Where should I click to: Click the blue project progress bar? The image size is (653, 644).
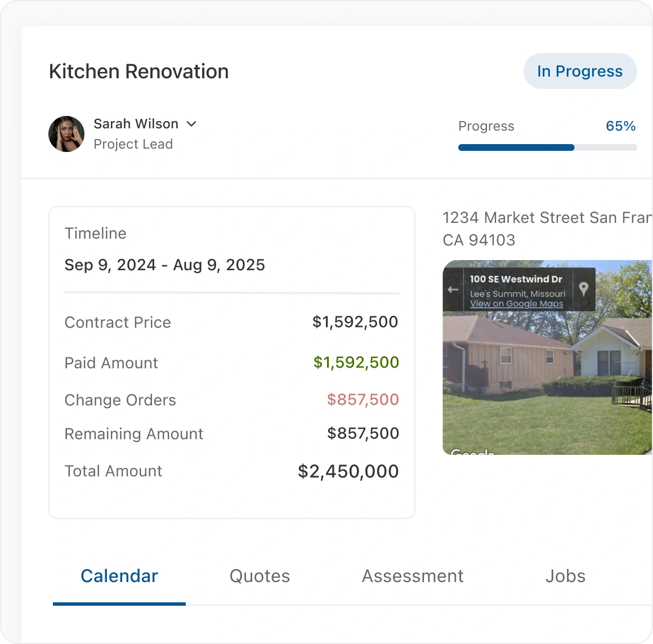tap(516, 147)
